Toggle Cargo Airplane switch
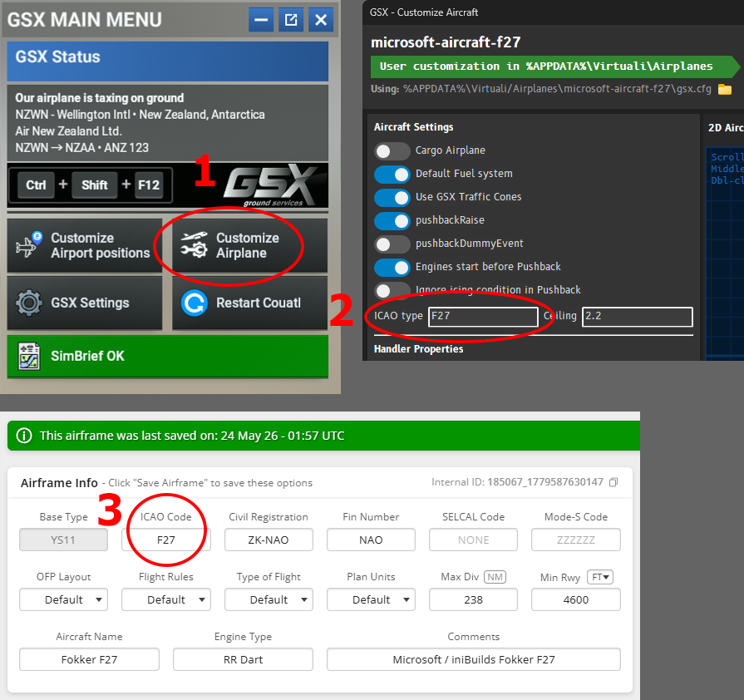The image size is (744, 700). coord(392,151)
